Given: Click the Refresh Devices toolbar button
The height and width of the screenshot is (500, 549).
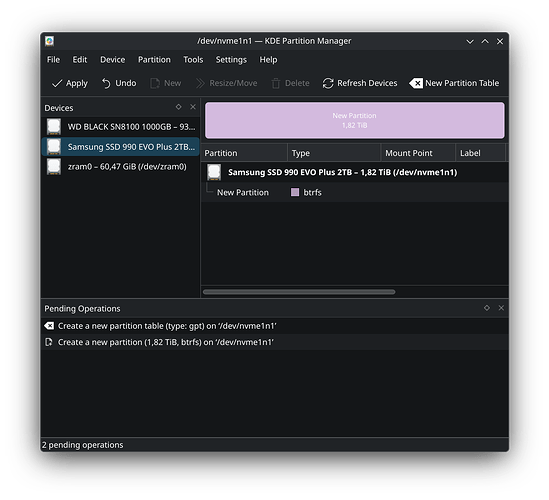Looking at the screenshot, I should pyautogui.click(x=360, y=83).
